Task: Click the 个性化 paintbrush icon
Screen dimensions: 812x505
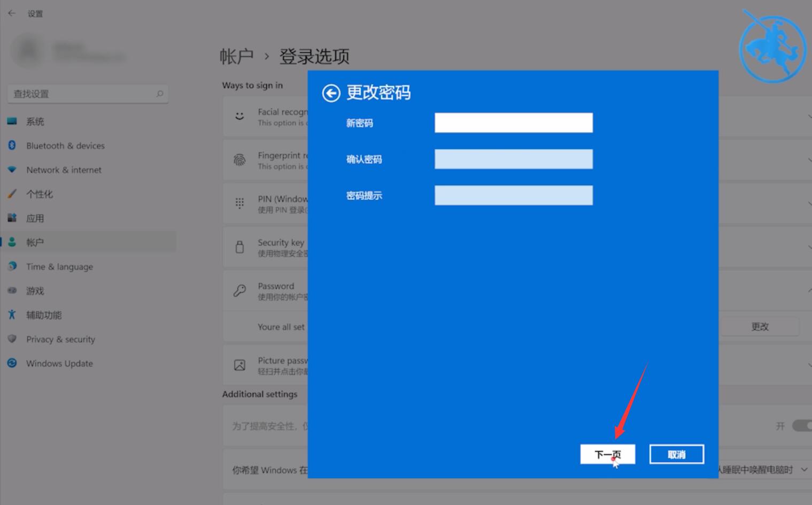Action: (x=12, y=194)
